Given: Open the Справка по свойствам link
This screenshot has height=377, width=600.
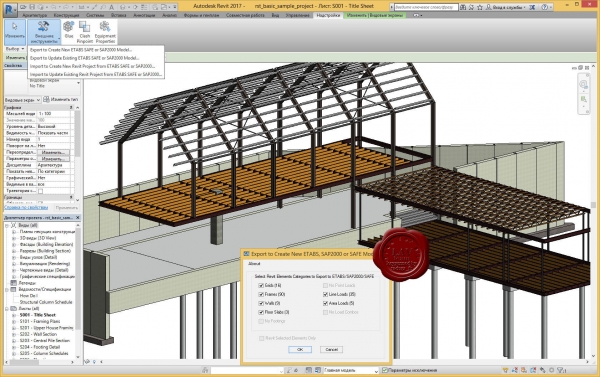Looking at the screenshot, I should [26, 207].
